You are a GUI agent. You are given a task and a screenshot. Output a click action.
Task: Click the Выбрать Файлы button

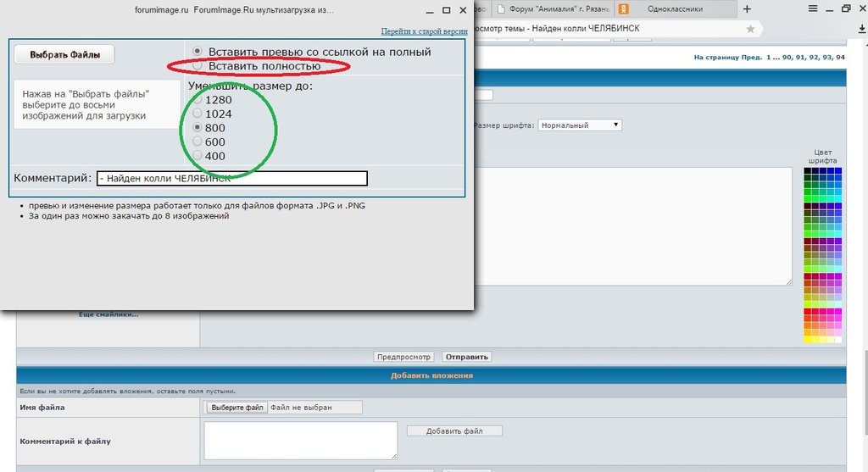(x=64, y=55)
